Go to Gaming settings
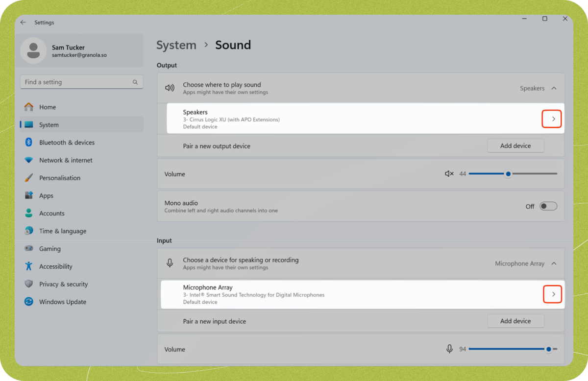The image size is (588, 381). [82, 248]
